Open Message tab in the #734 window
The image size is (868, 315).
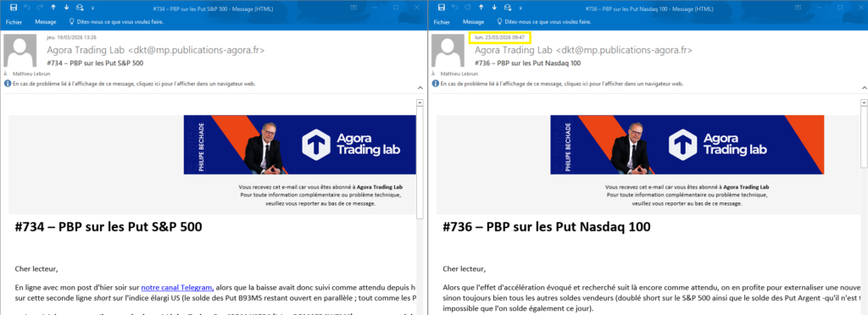46,22
